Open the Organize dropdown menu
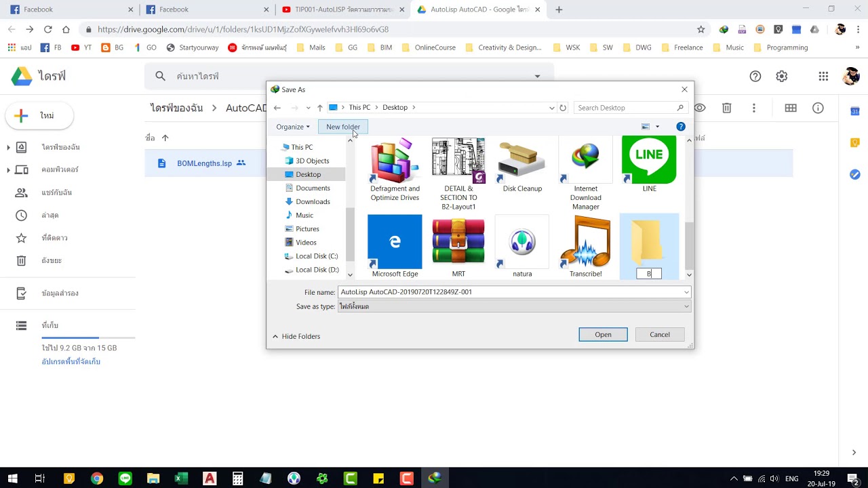The width and height of the screenshot is (868, 488). [x=292, y=127]
